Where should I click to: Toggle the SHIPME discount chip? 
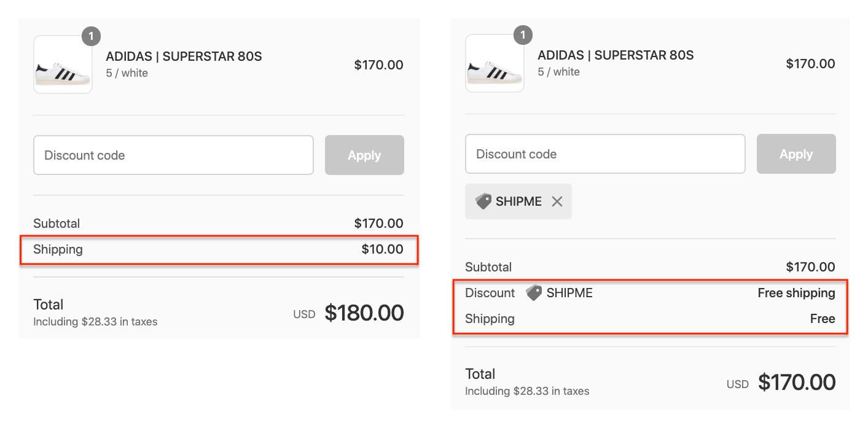coord(518,201)
